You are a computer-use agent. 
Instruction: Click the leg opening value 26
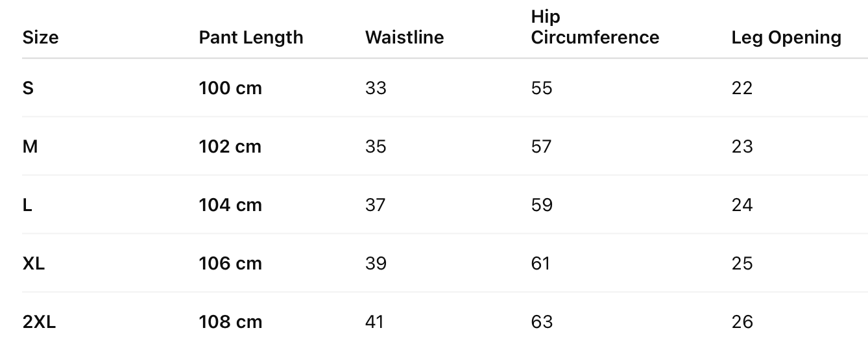742,321
